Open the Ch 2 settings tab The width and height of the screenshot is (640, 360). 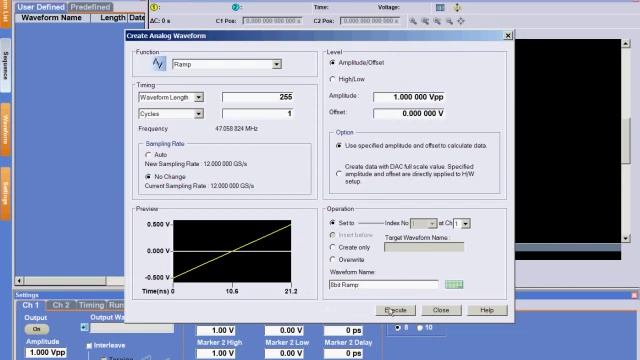(60, 305)
